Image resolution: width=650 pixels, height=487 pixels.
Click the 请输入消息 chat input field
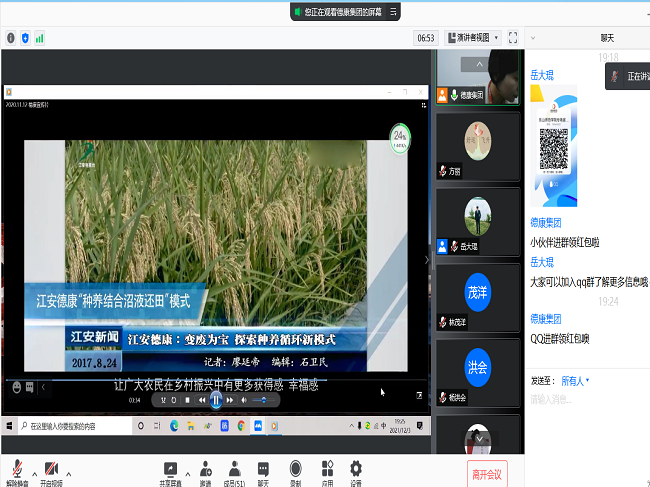coord(589,400)
